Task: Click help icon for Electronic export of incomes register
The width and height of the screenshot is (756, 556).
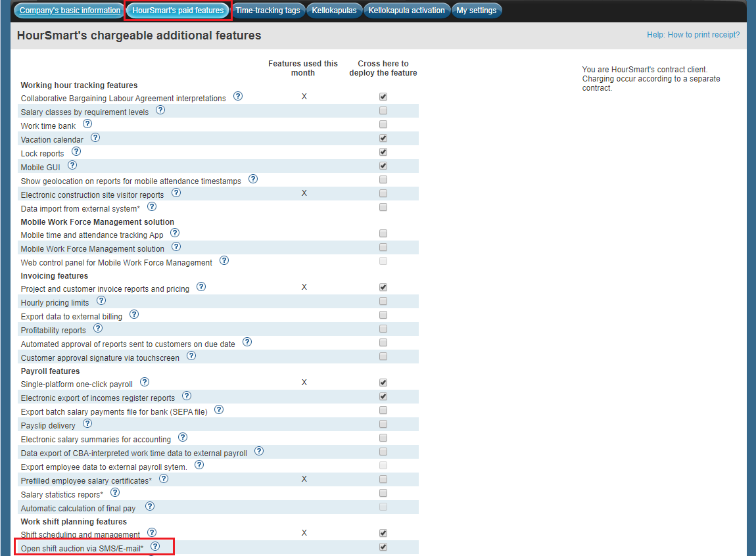Action: 187,396
